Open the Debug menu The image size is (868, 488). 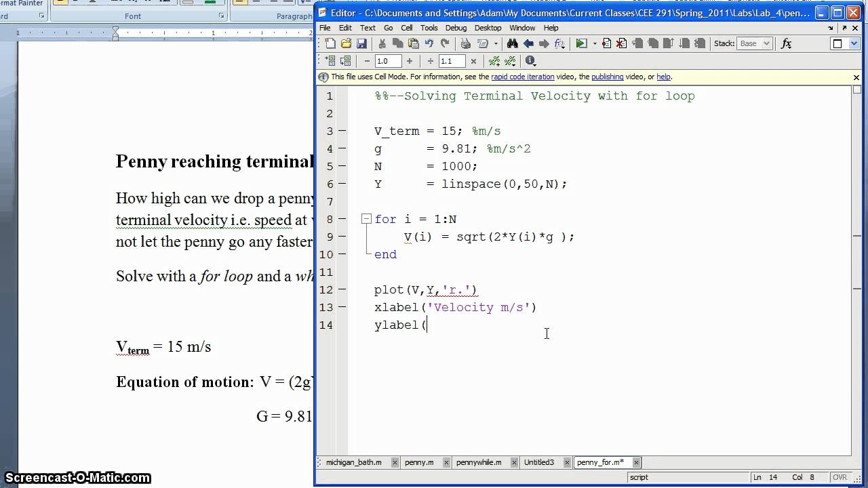(456, 28)
